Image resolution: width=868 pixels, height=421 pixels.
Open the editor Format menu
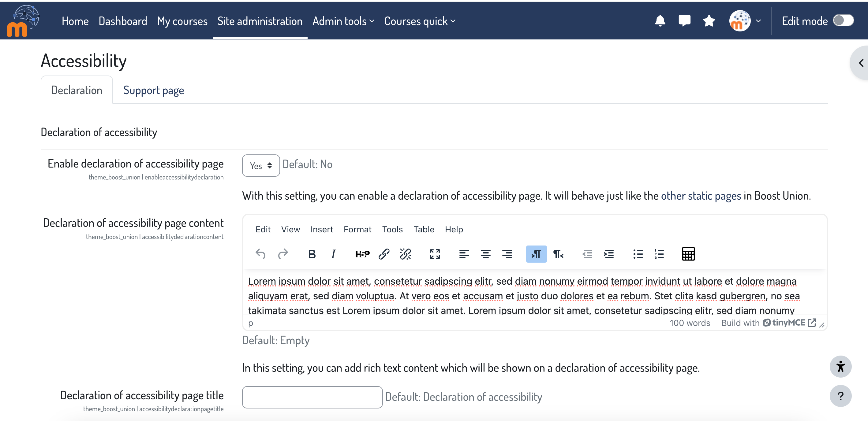[x=357, y=229]
